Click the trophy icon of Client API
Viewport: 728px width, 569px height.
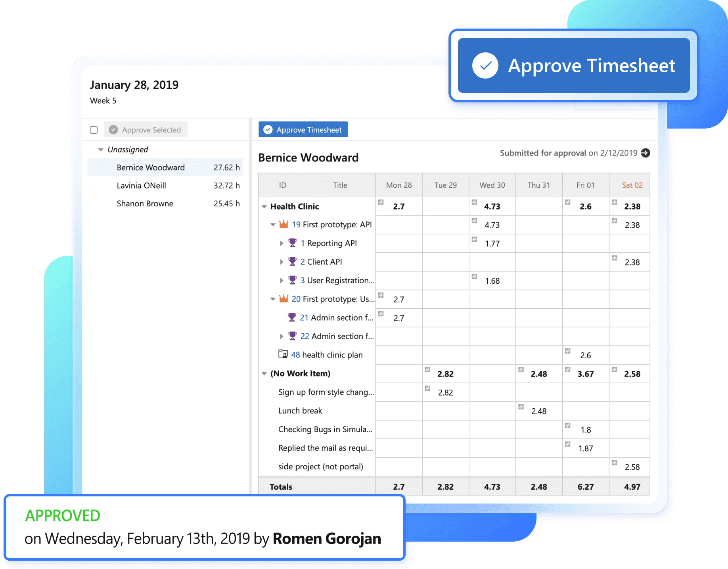pyautogui.click(x=292, y=261)
